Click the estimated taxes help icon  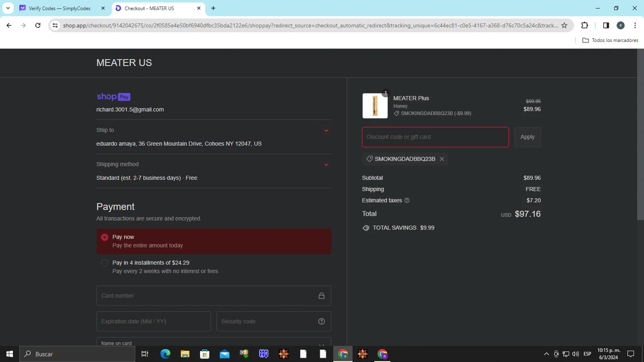(407, 200)
